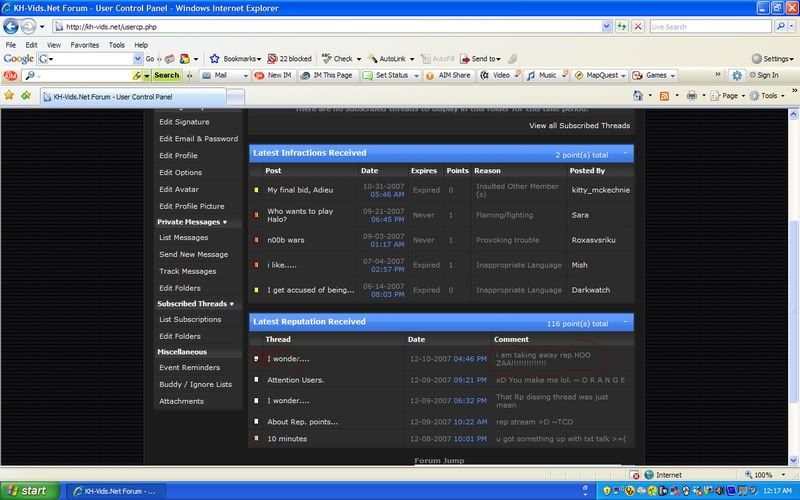Click the yellow infraction icon for My final bid
The width and height of the screenshot is (800, 500).
[x=256, y=189]
